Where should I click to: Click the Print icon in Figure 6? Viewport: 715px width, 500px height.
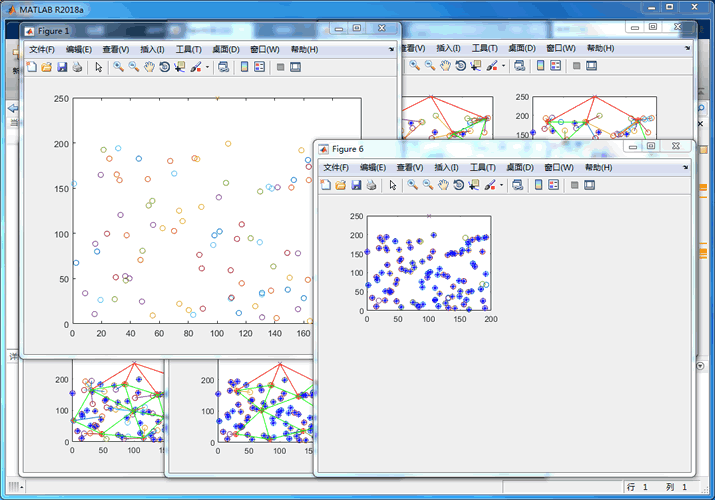click(x=371, y=185)
